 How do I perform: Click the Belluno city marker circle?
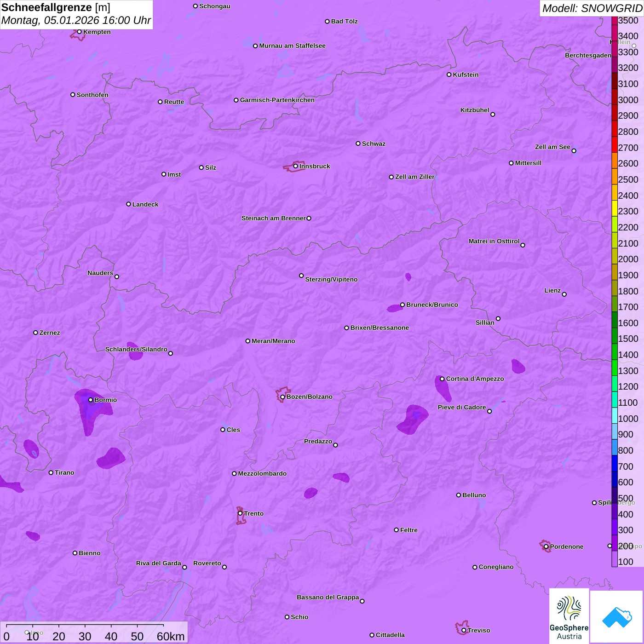tap(458, 495)
